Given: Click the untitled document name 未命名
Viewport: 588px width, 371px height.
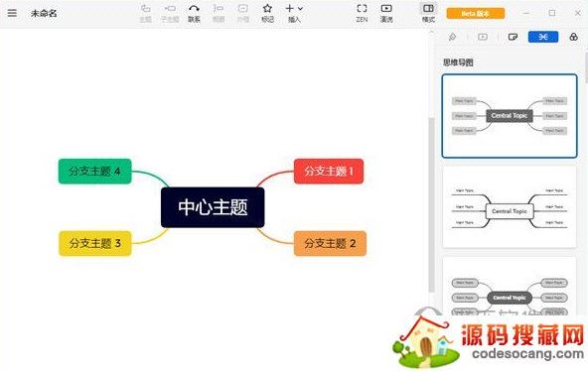Looking at the screenshot, I should pos(44,14).
